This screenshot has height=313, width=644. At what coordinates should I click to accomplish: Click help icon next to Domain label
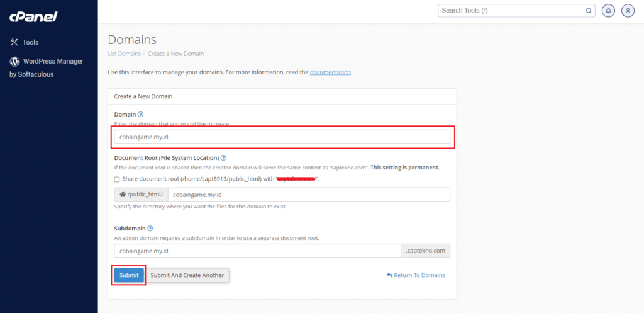(x=140, y=115)
